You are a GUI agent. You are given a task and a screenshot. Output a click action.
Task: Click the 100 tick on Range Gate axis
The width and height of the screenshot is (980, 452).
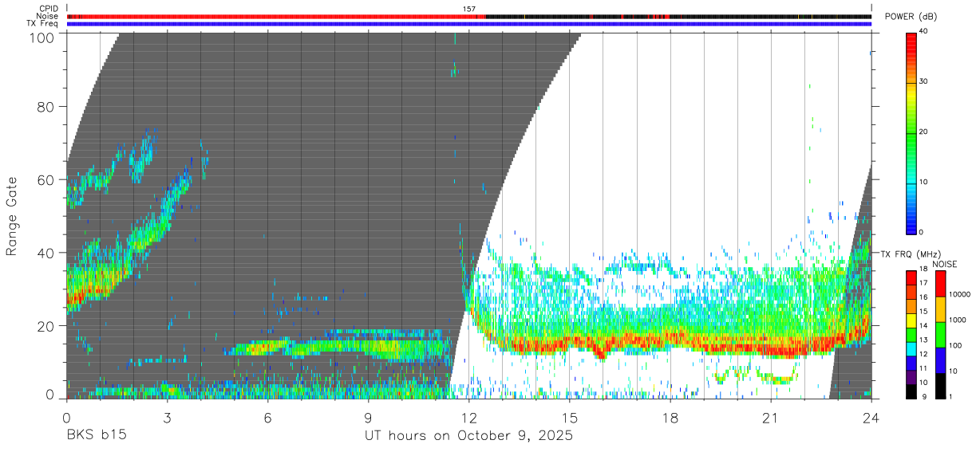(42, 37)
